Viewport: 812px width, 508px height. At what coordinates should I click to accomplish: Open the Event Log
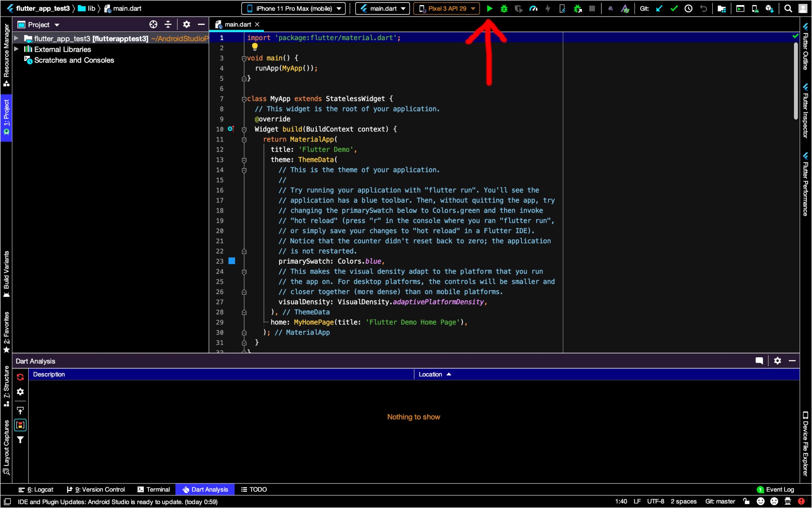point(779,489)
